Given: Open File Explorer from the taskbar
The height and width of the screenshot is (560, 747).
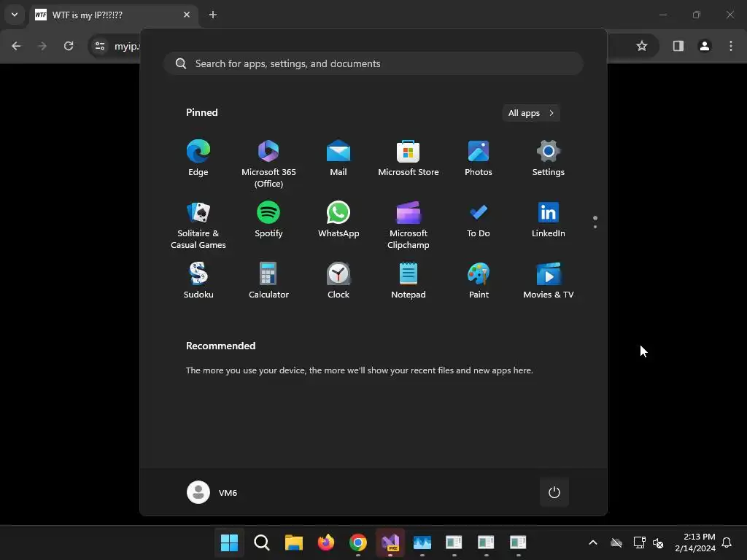Looking at the screenshot, I should coord(293,542).
